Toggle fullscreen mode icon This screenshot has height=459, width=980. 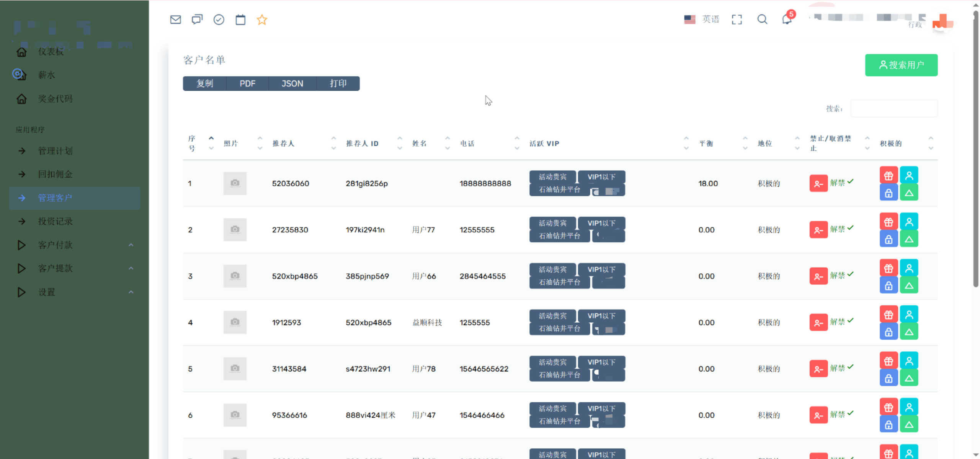(737, 20)
